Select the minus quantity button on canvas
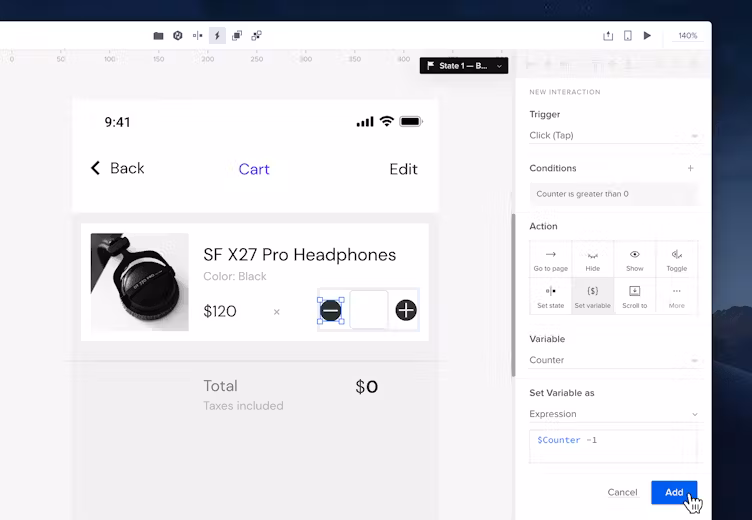Screen dimensions: 752x520 click(331, 310)
